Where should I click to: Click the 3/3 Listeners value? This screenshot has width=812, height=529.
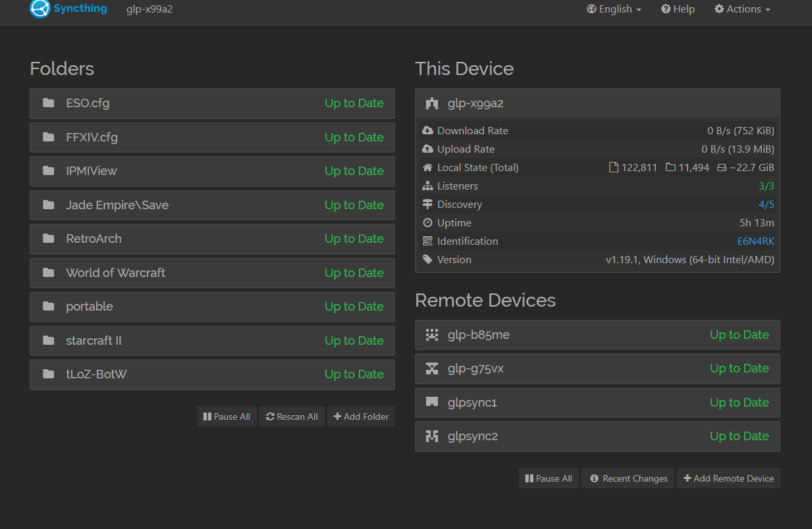click(x=767, y=186)
